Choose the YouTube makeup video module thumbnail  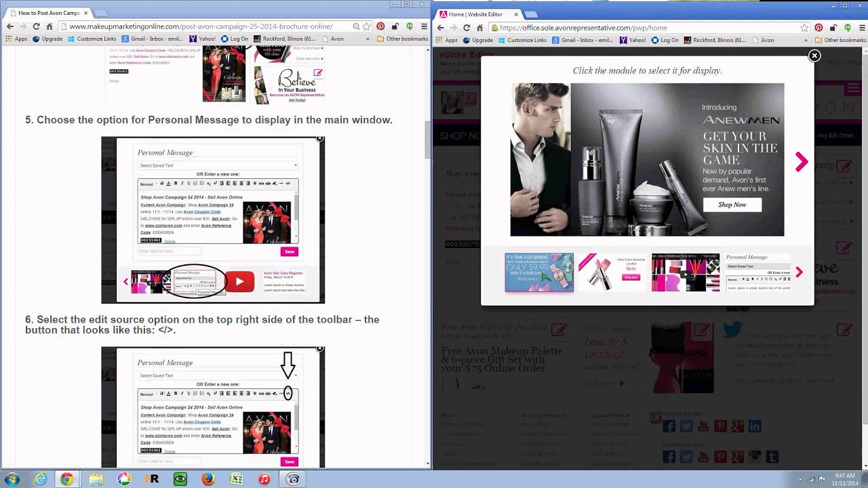click(x=686, y=272)
